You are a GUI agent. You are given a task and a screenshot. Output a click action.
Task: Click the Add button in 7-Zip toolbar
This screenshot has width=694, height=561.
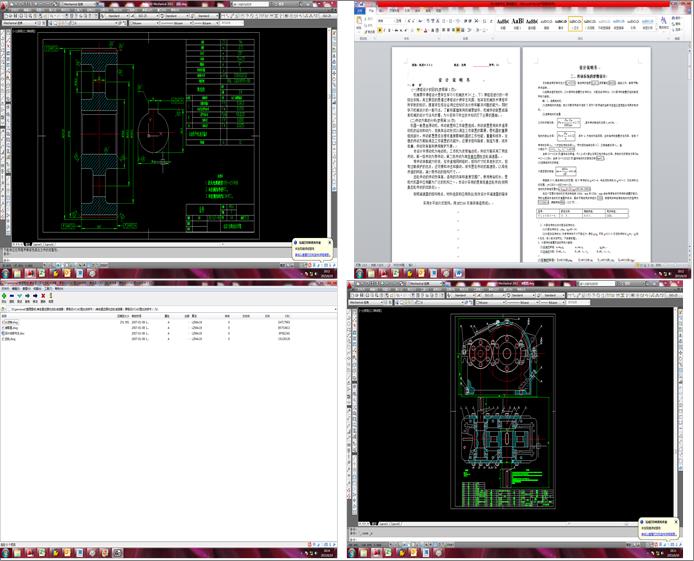(4, 296)
